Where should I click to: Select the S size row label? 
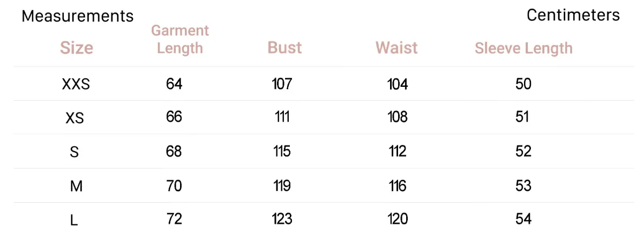(x=74, y=152)
